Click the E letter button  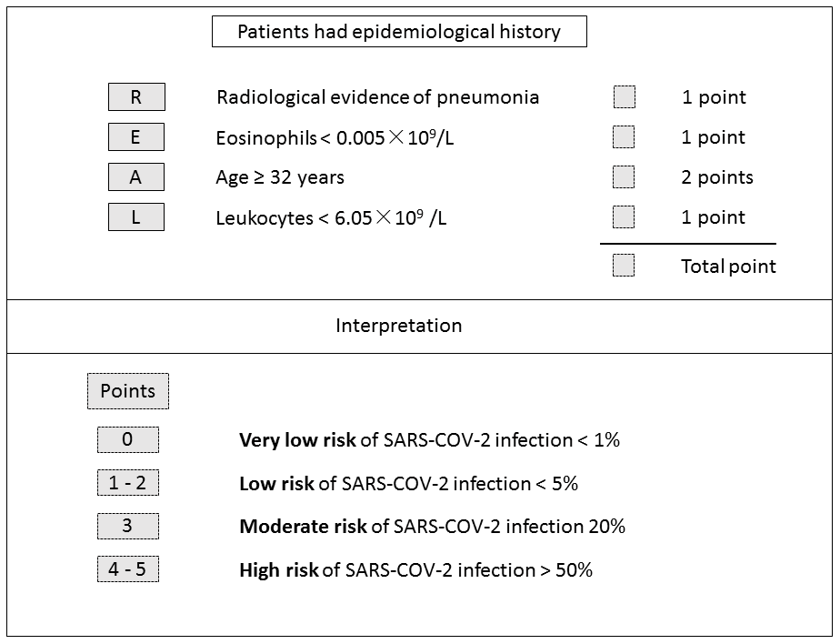tap(136, 137)
